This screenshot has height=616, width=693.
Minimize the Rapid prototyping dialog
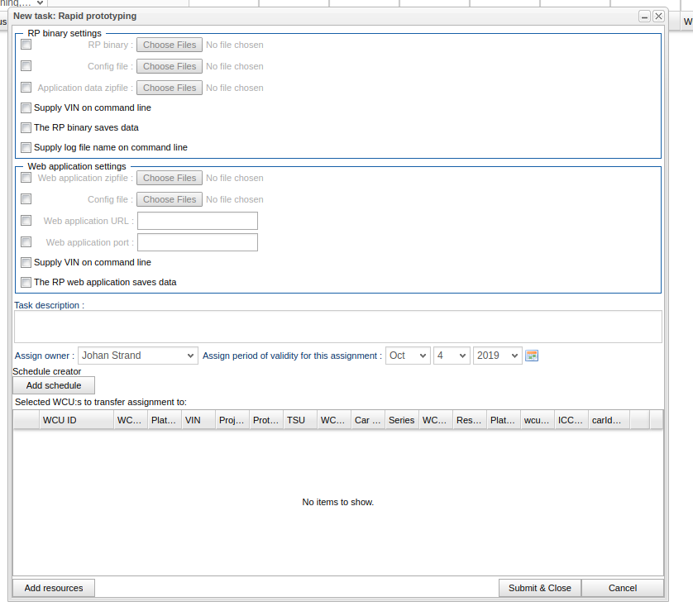coord(644,16)
